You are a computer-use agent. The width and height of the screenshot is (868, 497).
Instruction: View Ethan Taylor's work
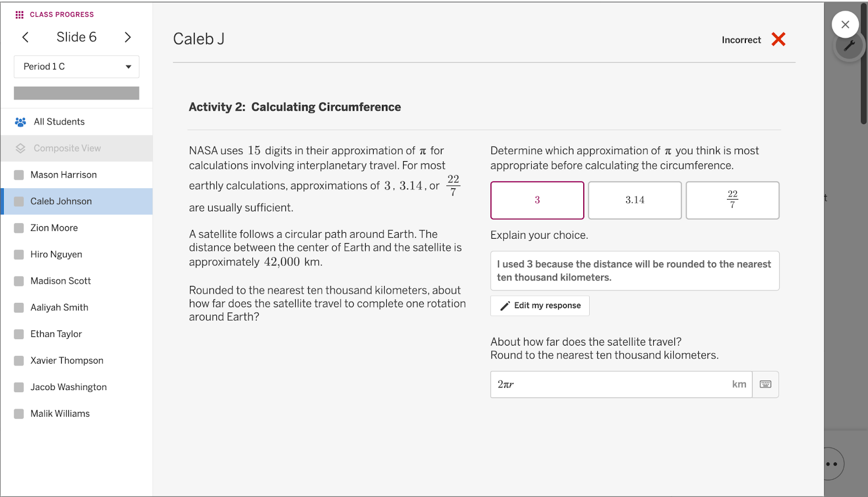pos(56,334)
